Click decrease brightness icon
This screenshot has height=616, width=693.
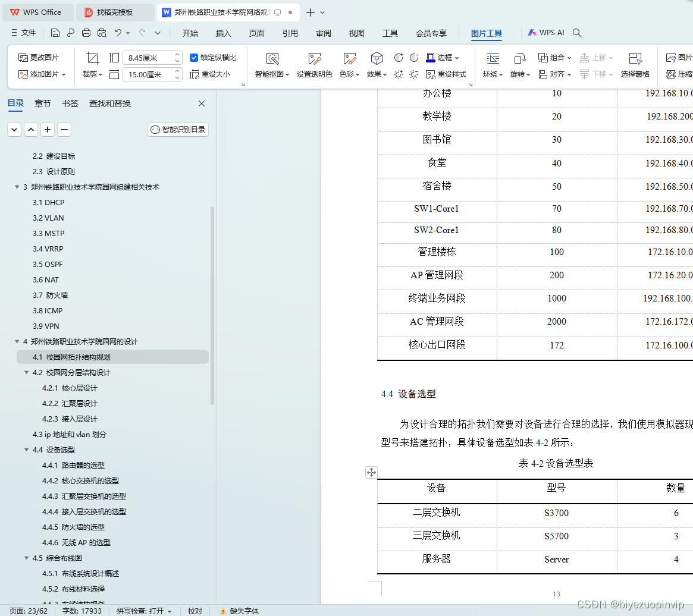tap(414, 74)
